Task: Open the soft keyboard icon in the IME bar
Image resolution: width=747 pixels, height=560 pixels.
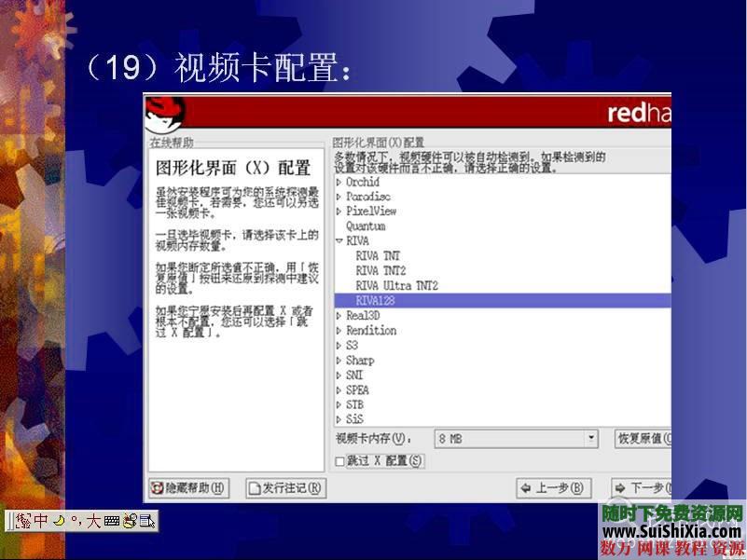Action: coord(113,522)
